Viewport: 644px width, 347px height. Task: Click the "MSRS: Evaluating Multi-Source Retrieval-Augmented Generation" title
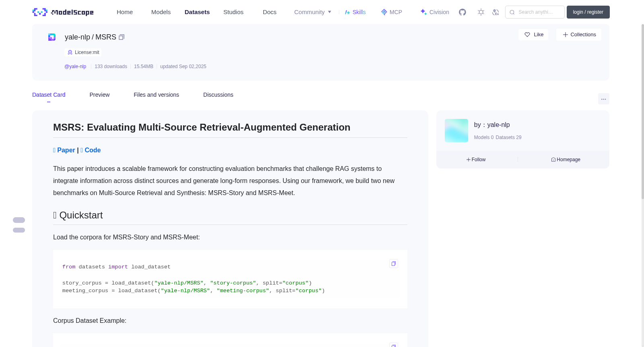[x=202, y=127]
